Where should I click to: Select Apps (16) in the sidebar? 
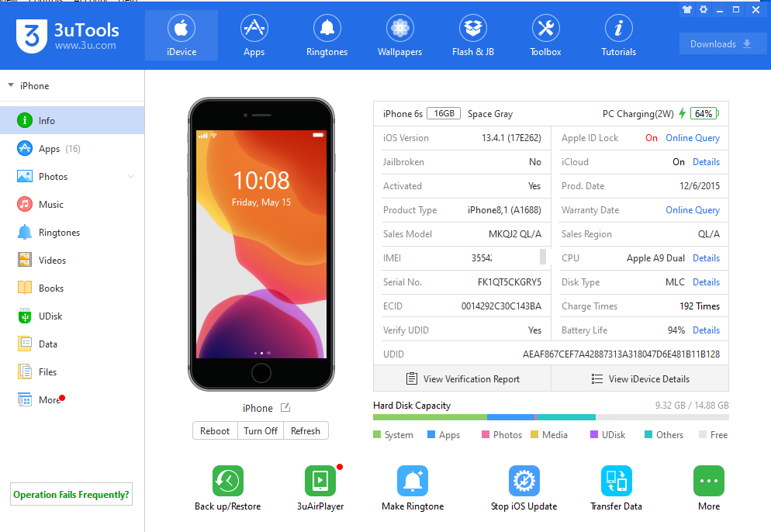click(x=72, y=148)
